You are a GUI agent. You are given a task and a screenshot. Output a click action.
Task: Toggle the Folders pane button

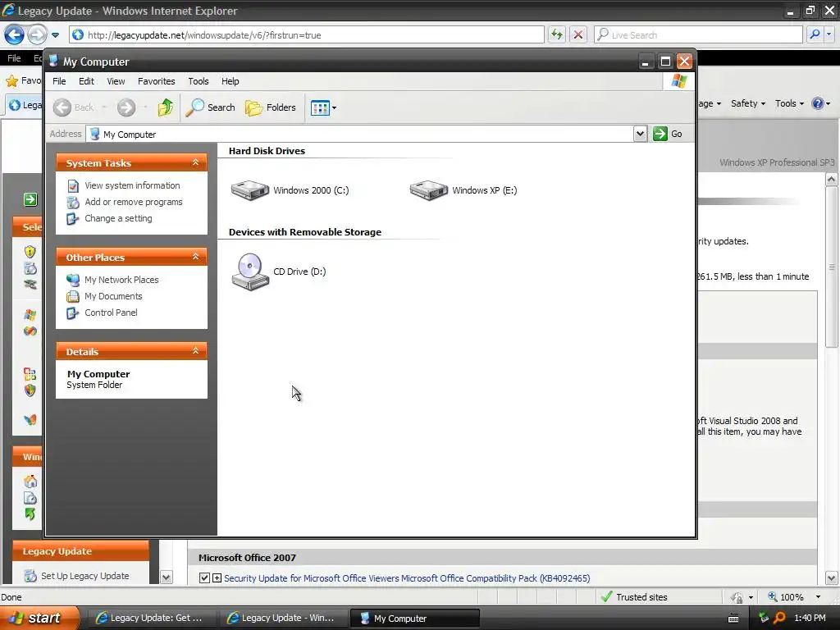[x=271, y=107]
